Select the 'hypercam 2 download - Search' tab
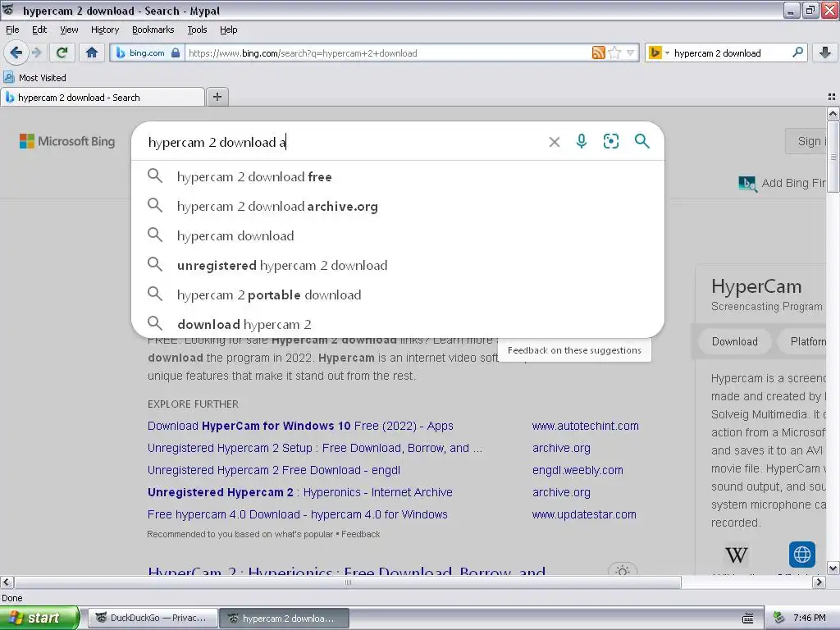 click(103, 98)
